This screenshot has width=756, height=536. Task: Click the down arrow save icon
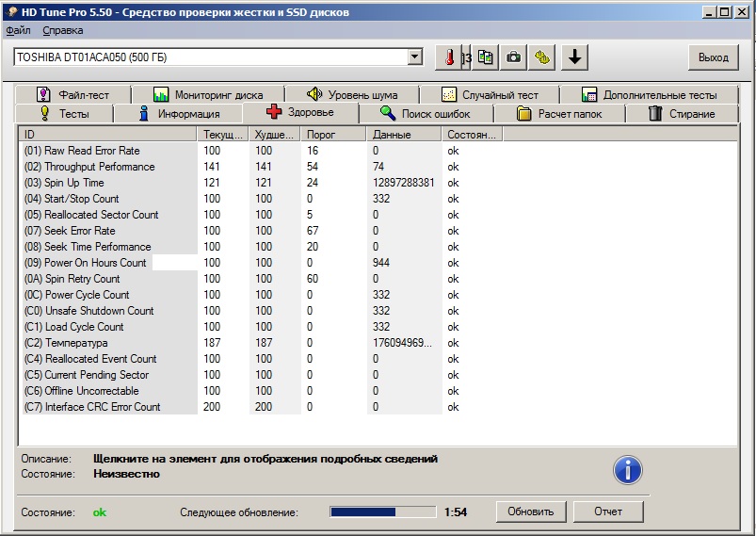(x=575, y=57)
